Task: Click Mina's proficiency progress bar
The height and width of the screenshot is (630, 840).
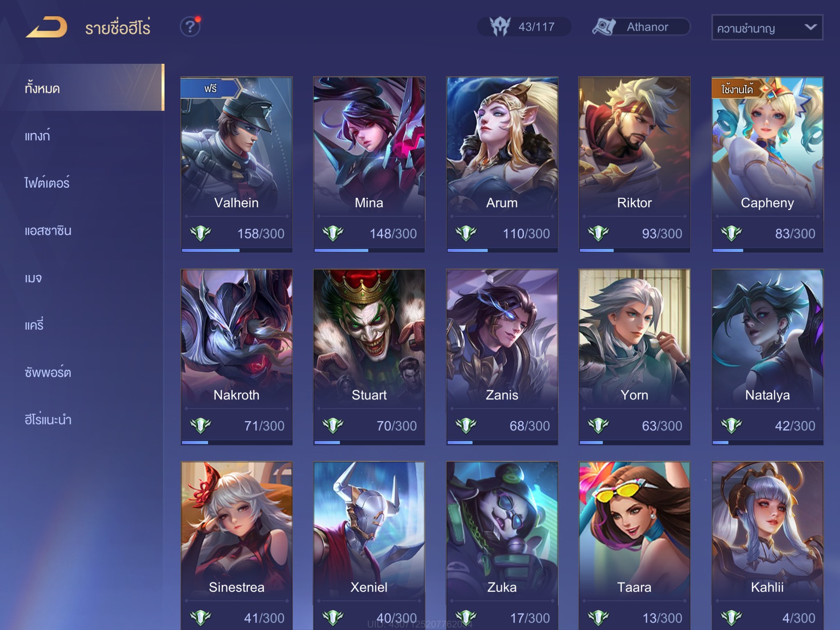Action: 369,250
